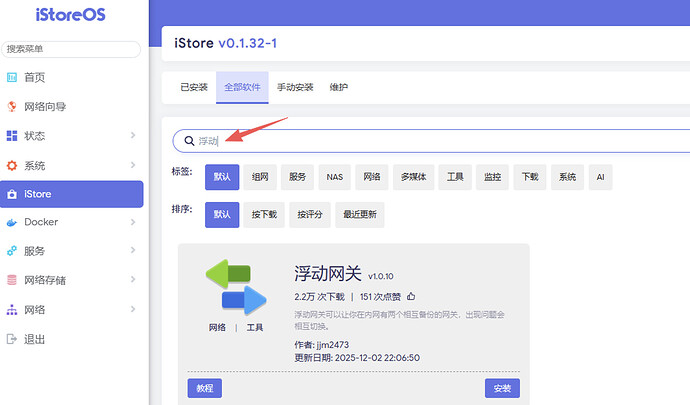Image resolution: width=690 pixels, height=405 pixels.
Task: Filter by the 工具 tag
Action: (x=455, y=177)
